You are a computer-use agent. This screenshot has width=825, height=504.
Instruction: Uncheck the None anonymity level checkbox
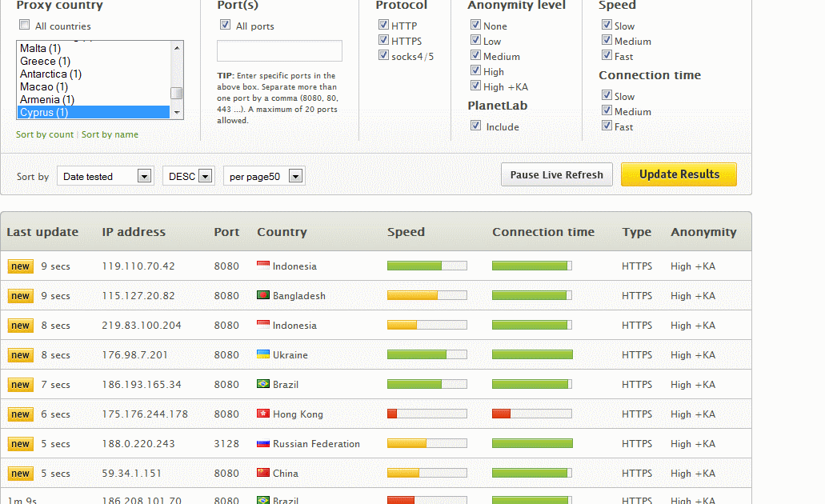coord(475,25)
